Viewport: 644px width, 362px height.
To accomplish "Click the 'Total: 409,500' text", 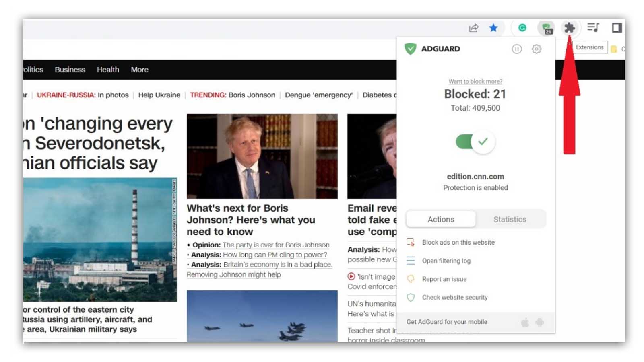I will point(475,108).
